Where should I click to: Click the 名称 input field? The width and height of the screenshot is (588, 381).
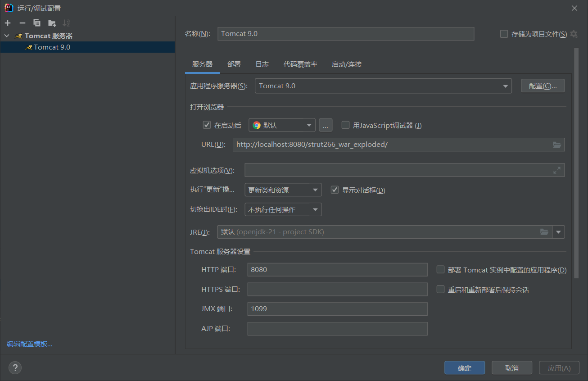pos(346,34)
